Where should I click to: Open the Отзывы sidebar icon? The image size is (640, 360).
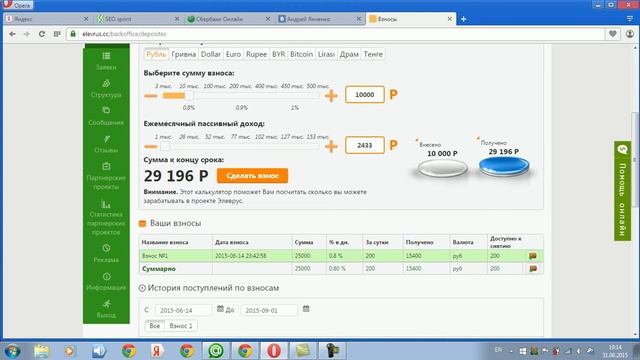click(x=106, y=139)
